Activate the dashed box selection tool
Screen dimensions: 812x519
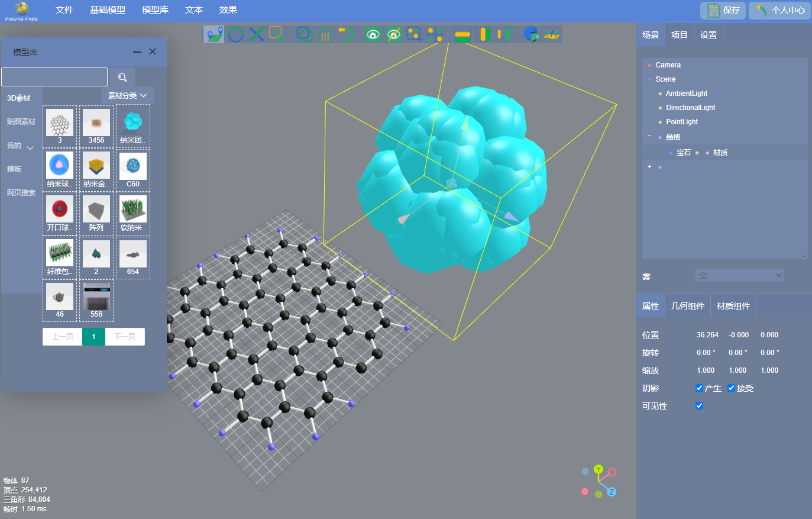pyautogui.click(x=277, y=34)
